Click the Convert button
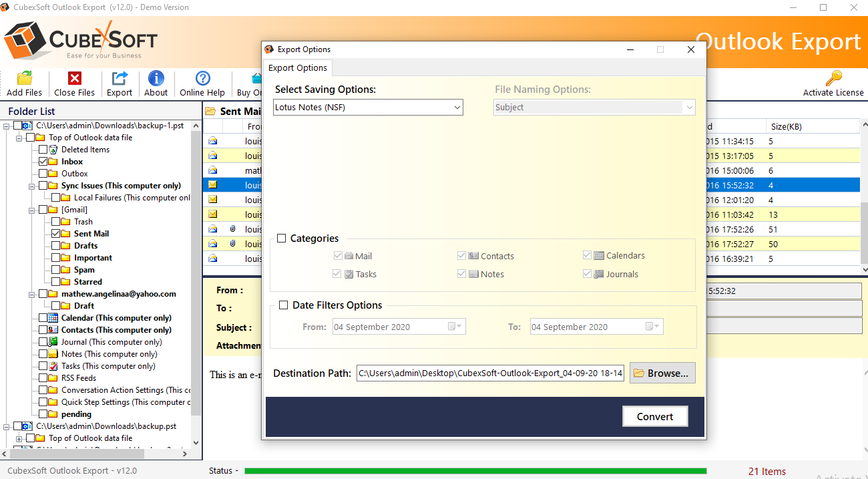868x479 pixels. pos(654,416)
